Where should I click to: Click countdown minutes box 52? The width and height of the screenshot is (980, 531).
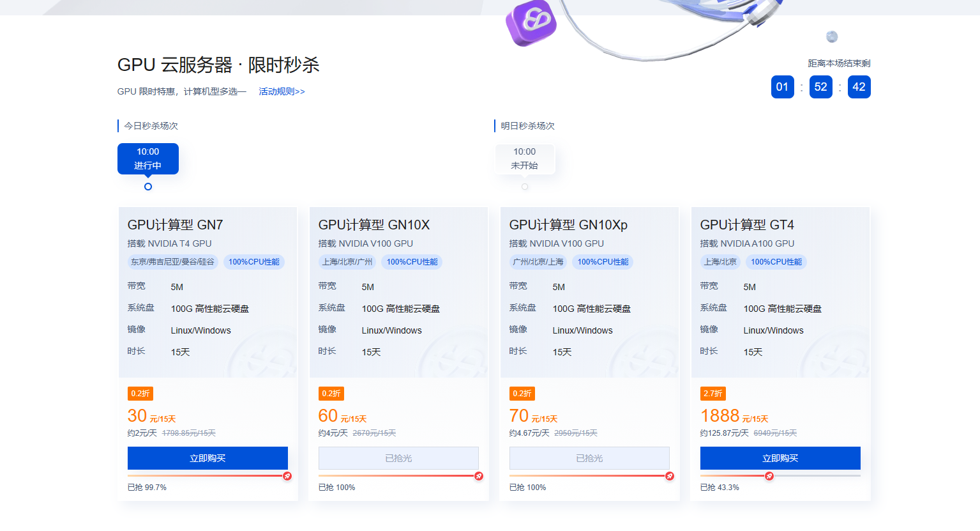[x=821, y=87]
